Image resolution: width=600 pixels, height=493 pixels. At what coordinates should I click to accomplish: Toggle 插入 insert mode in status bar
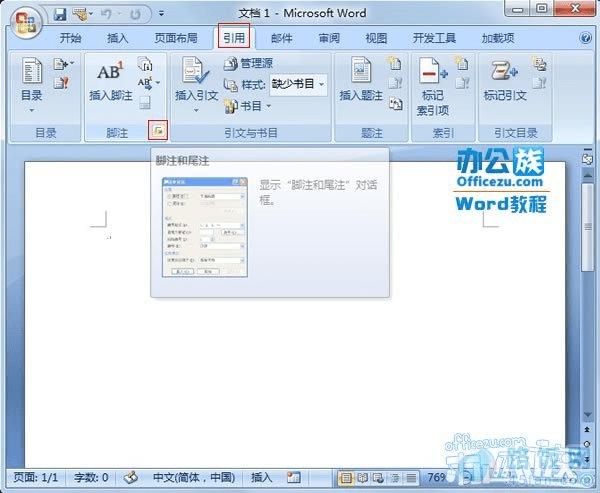click(x=261, y=477)
